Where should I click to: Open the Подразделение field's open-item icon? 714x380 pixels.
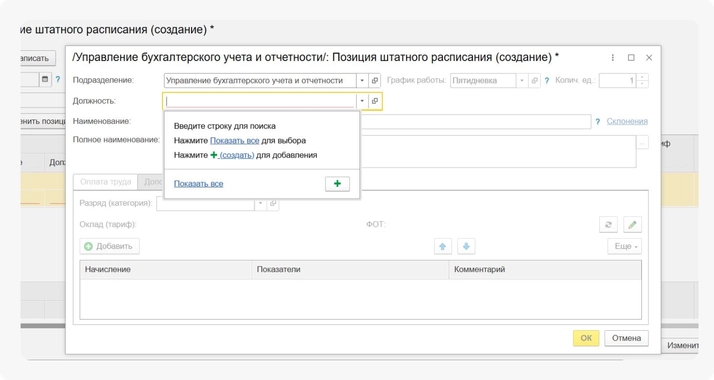pos(374,81)
